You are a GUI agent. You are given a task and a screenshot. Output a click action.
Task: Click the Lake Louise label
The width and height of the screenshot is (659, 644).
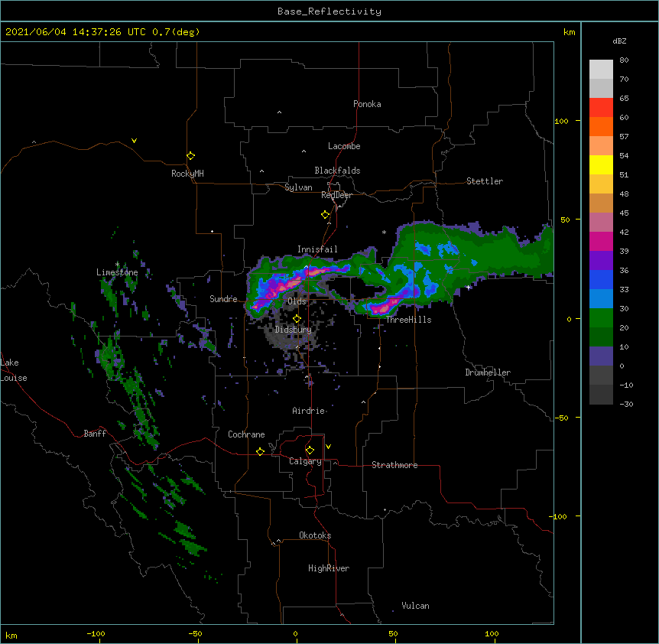[14, 370]
